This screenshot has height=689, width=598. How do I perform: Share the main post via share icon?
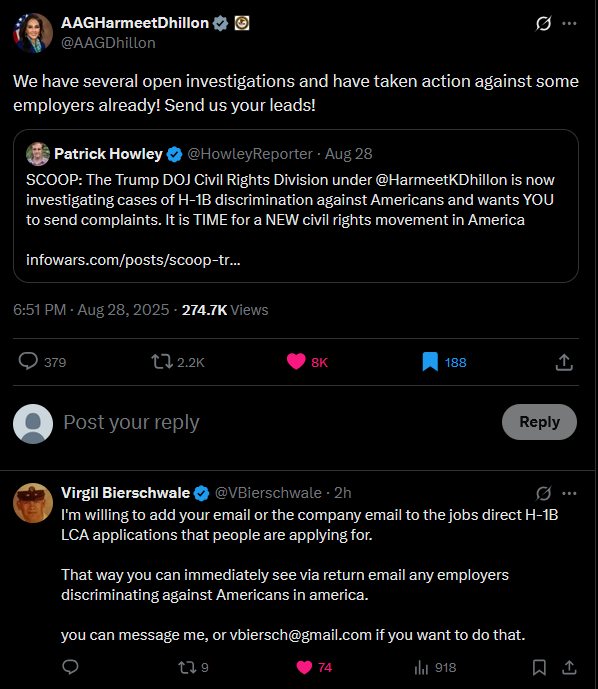click(x=564, y=362)
